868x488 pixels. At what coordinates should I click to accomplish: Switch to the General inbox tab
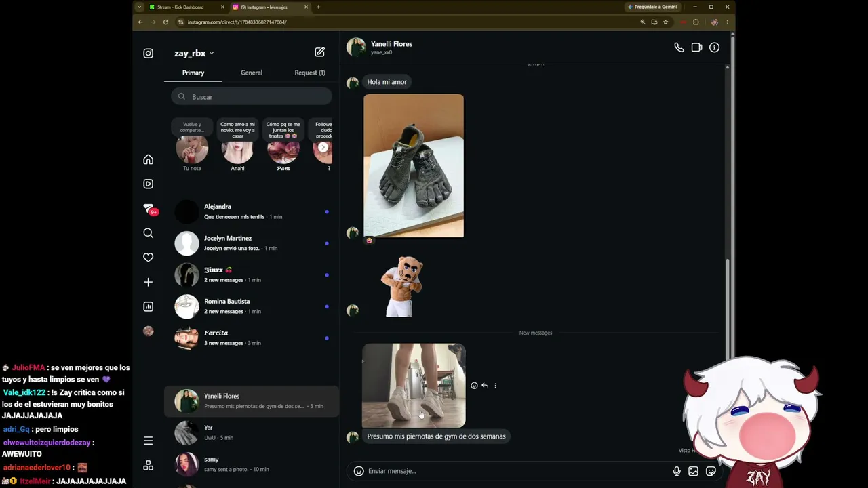pos(252,73)
